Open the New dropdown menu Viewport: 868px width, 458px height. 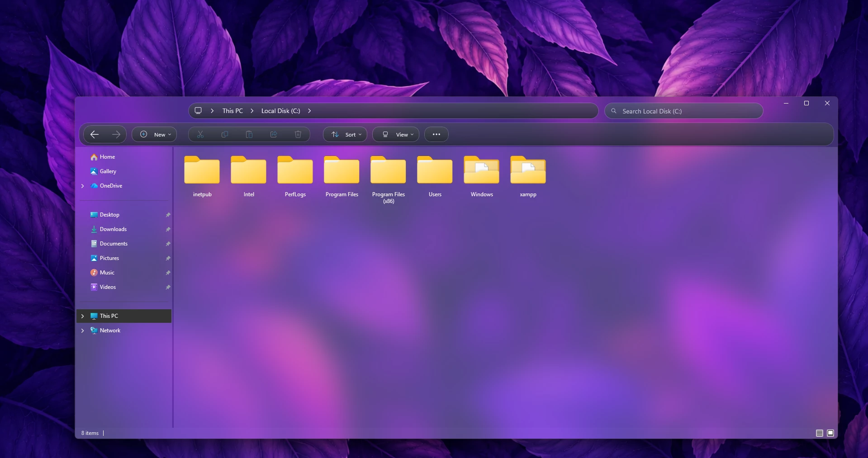(x=154, y=134)
